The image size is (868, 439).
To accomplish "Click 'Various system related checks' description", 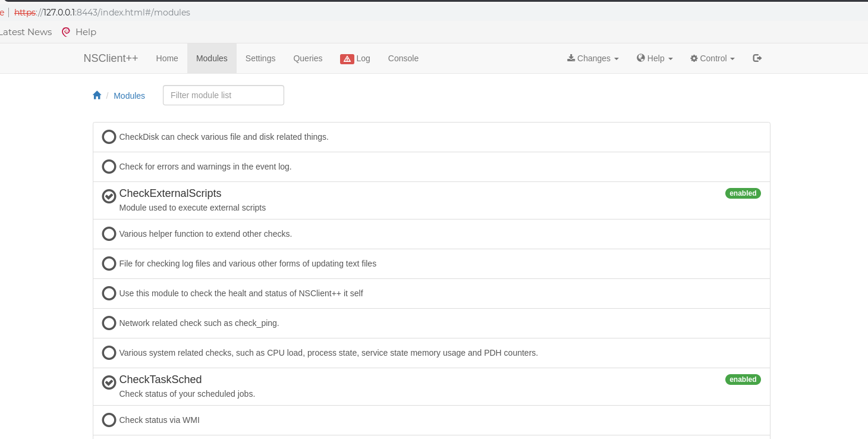I will [x=328, y=353].
